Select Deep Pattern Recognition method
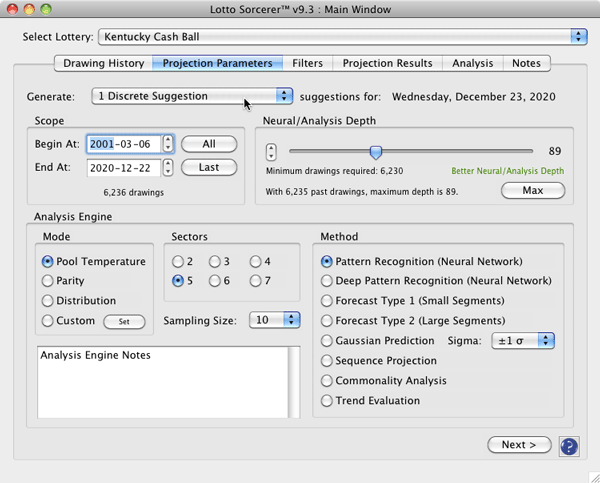600x483 pixels. (x=327, y=281)
